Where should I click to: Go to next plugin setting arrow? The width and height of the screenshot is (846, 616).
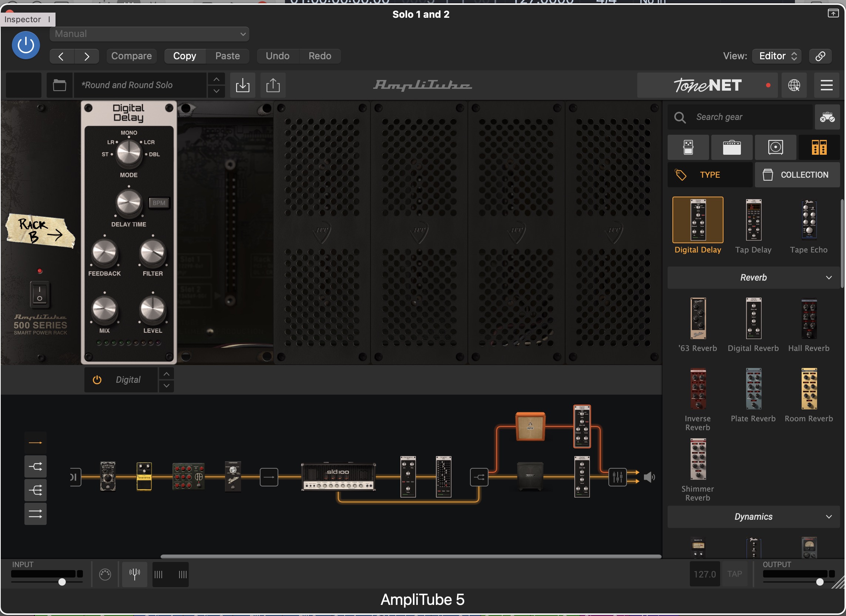tap(87, 56)
